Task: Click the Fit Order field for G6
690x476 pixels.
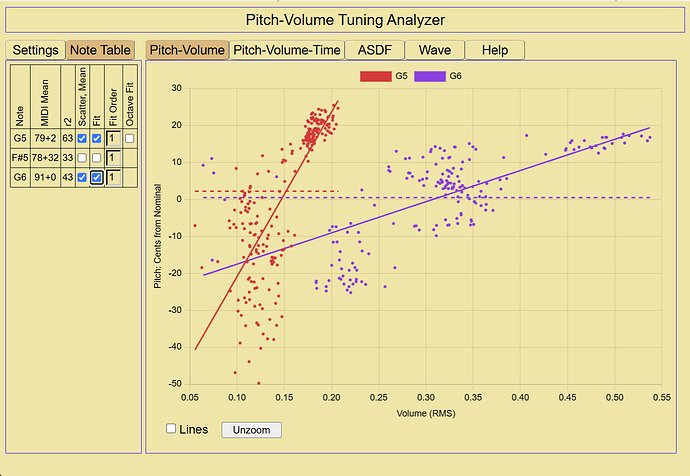Action: [114, 177]
